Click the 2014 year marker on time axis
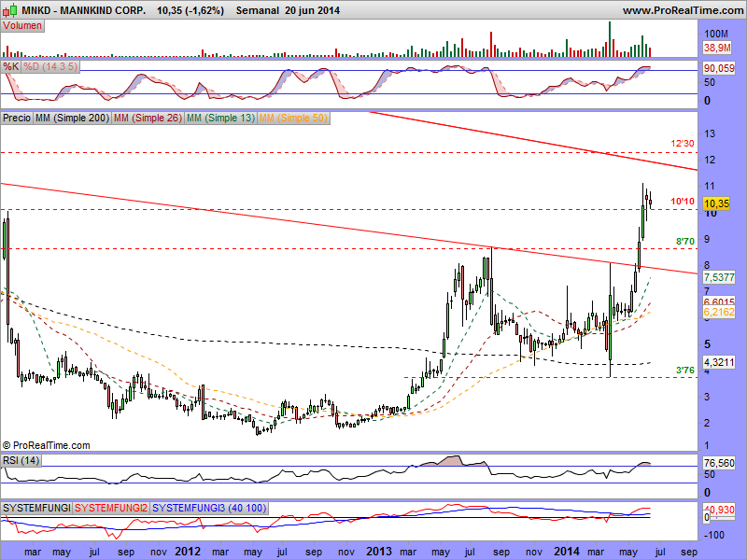 [x=567, y=552]
